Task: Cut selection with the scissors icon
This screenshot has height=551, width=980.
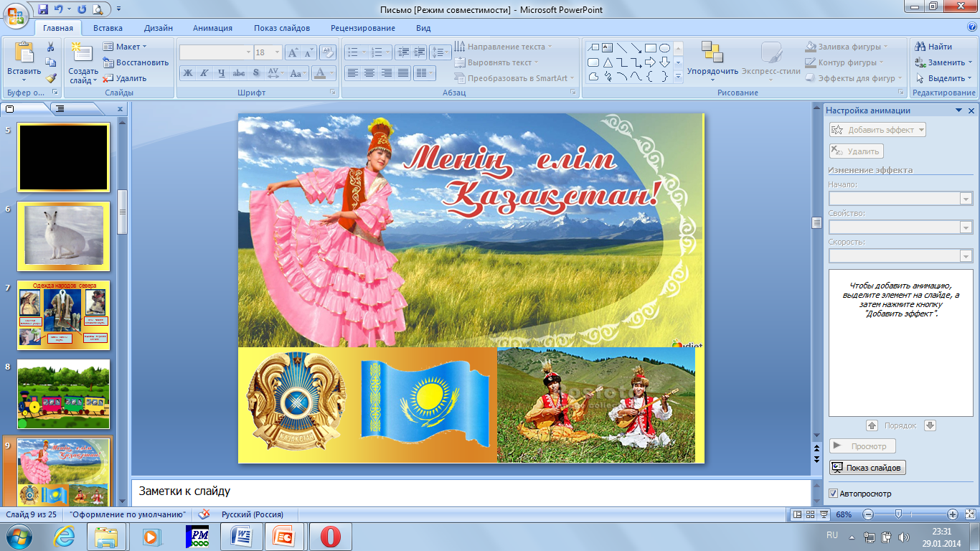Action: (x=51, y=47)
